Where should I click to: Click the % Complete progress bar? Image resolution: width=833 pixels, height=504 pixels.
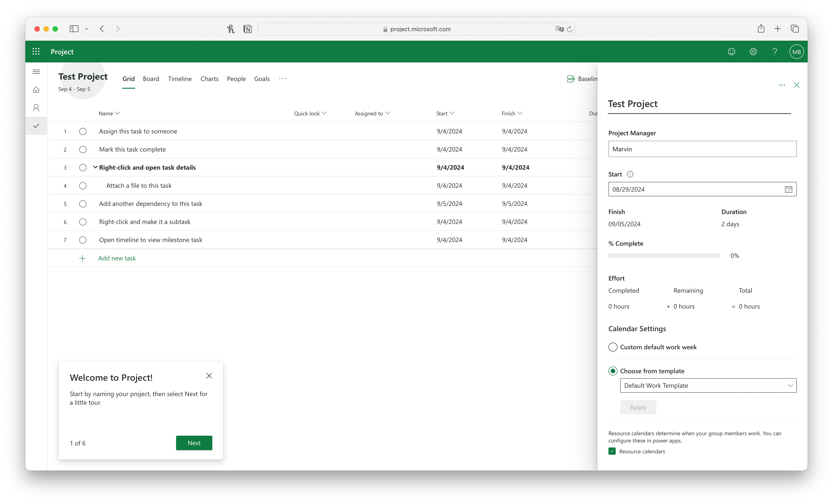point(663,256)
